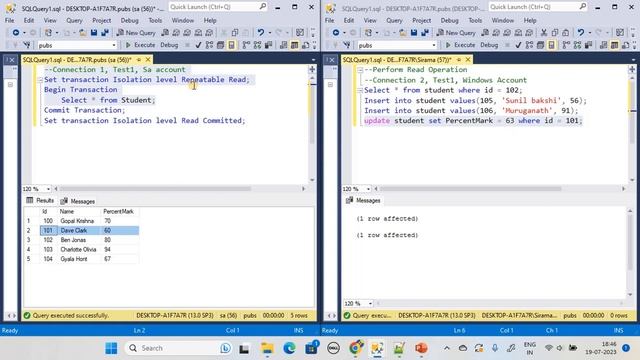Open pubs database dropdown in right window

(434, 45)
